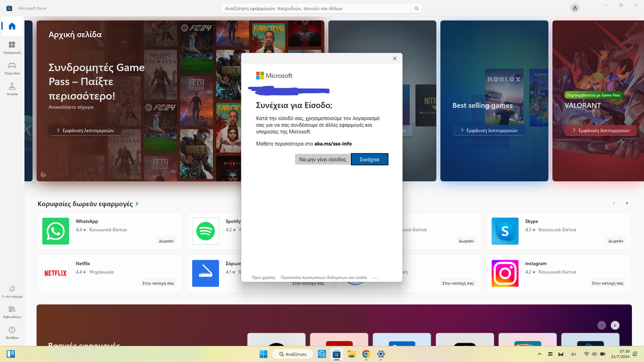Open the Best selling games thumbnail card
Screen dimensions: 644x362
(494, 101)
